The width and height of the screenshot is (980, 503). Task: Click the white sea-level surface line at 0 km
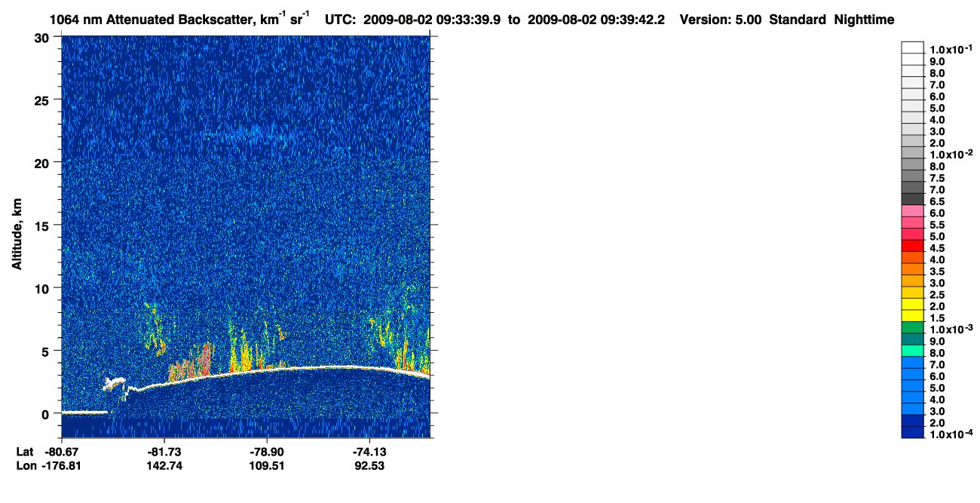click(84, 413)
